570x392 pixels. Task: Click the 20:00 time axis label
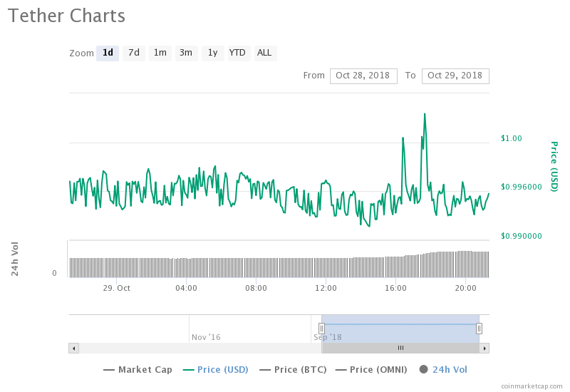click(465, 289)
